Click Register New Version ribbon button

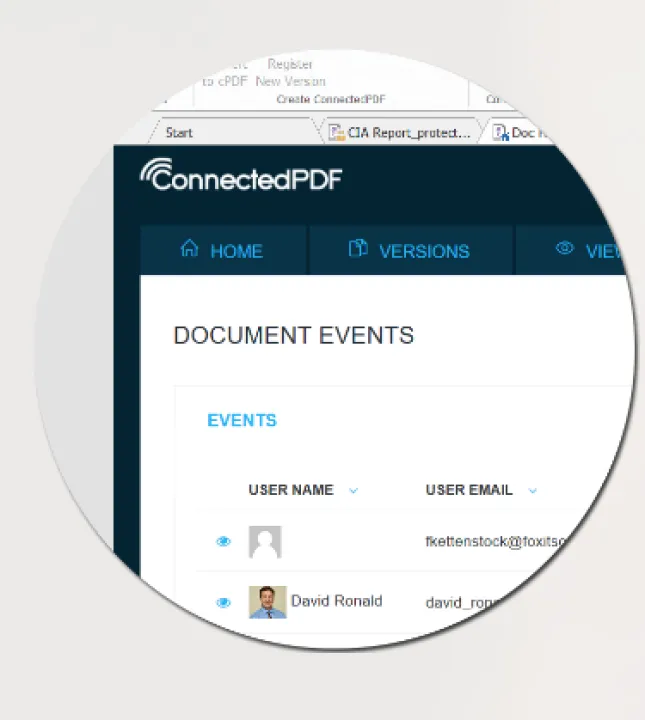(x=290, y=73)
